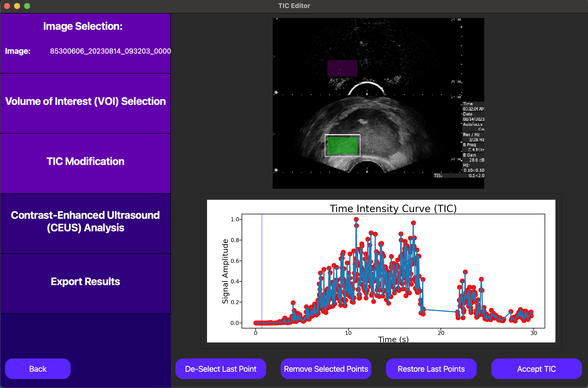Click Remove Selected Points button
The height and width of the screenshot is (388, 588).
click(326, 369)
